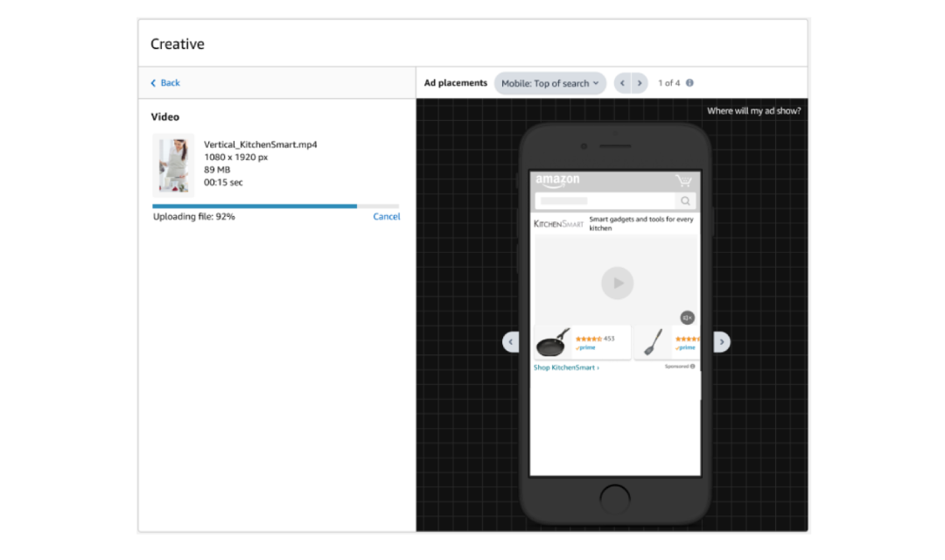Select the Vertical_KitchenSmart video thumbnail
This screenshot has height=560, width=945.
pyautogui.click(x=173, y=165)
